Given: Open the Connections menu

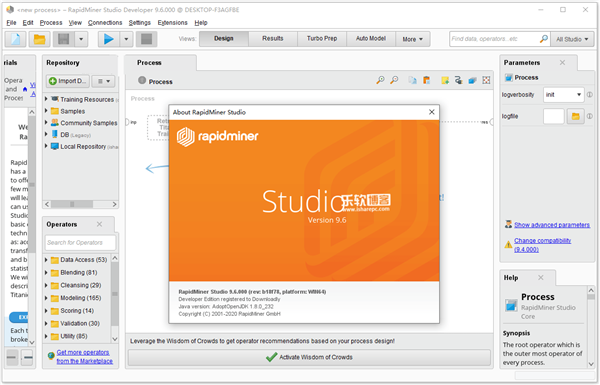Looking at the screenshot, I should click(x=105, y=23).
